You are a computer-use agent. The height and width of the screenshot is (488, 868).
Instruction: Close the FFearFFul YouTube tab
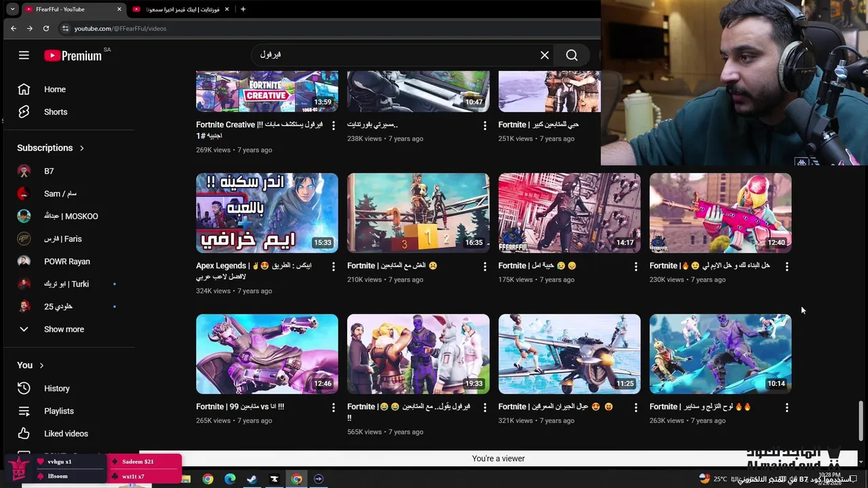pos(119,9)
